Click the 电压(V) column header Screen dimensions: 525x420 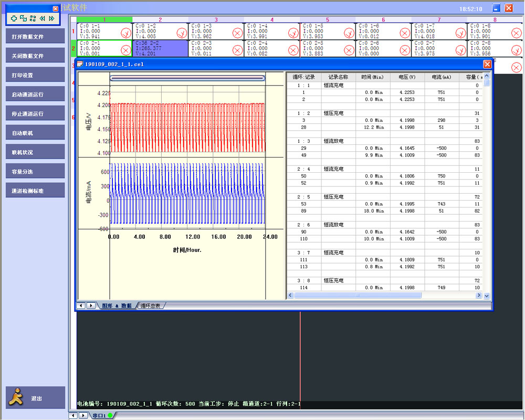tap(407, 77)
